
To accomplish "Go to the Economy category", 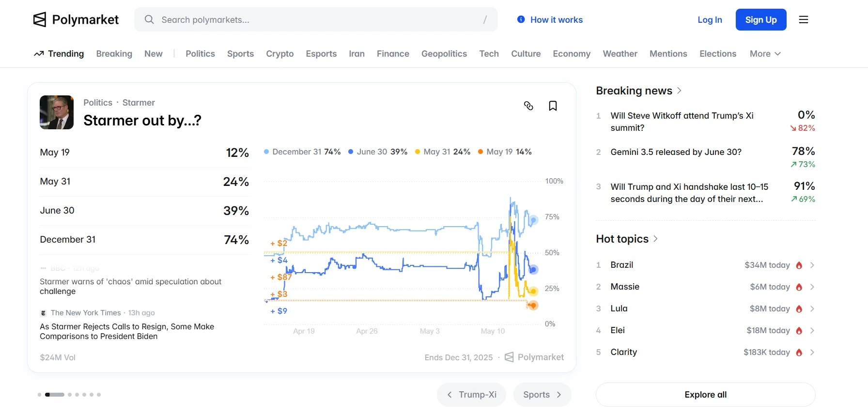I will (x=572, y=54).
